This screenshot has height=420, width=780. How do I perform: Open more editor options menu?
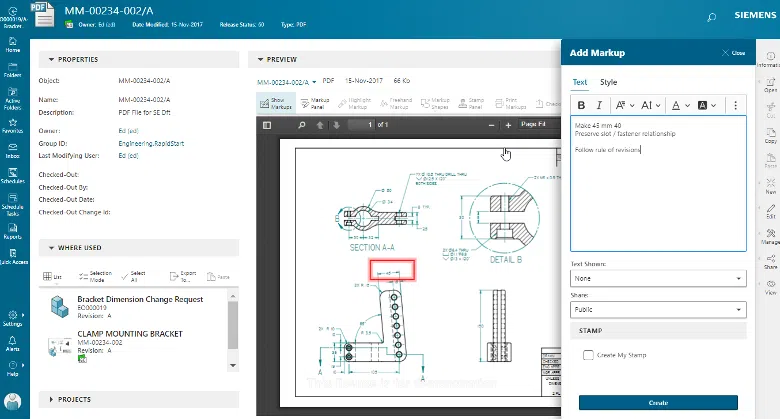(735, 105)
